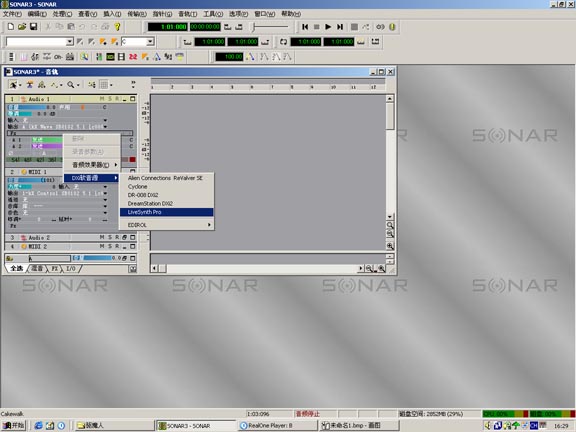Open the zoom tool dropdown arrow
Image resolution: width=576 pixels, height=432 pixels.
(x=78, y=85)
